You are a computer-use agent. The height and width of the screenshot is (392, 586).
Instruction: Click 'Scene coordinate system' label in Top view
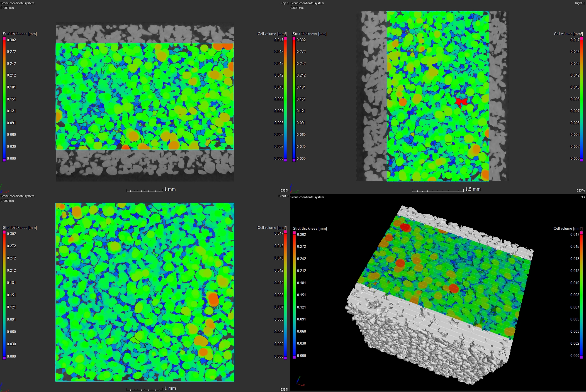(x=17, y=3)
